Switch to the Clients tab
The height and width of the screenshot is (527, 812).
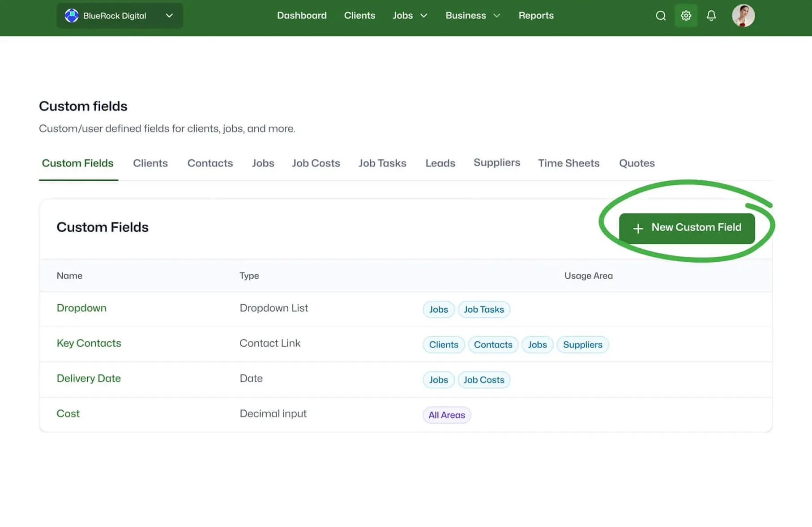coord(150,163)
